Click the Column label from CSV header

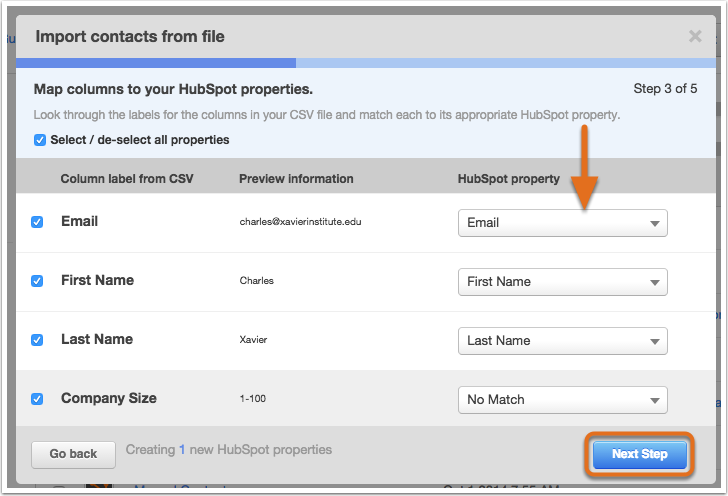pyautogui.click(x=127, y=179)
